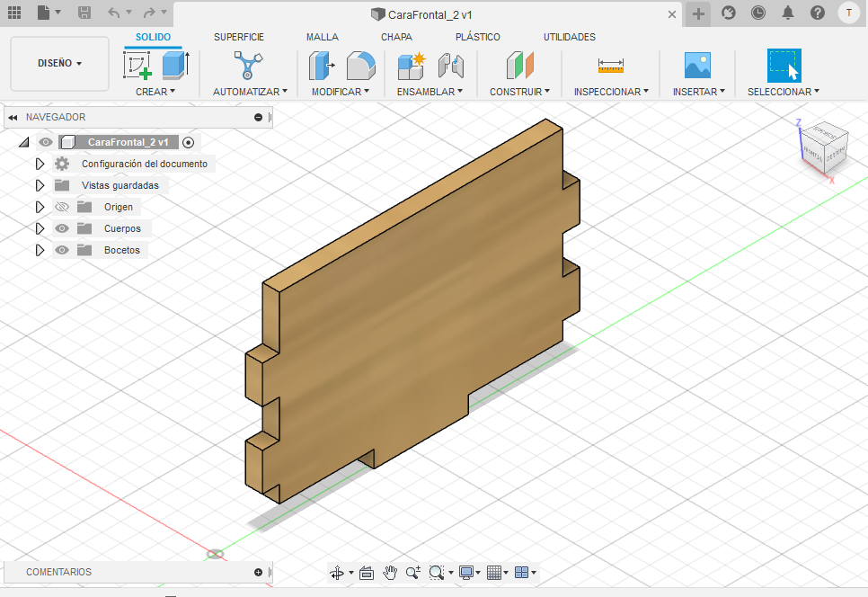Select the Pan hand tool
Viewport: 868px width, 597px height.
[390, 572]
